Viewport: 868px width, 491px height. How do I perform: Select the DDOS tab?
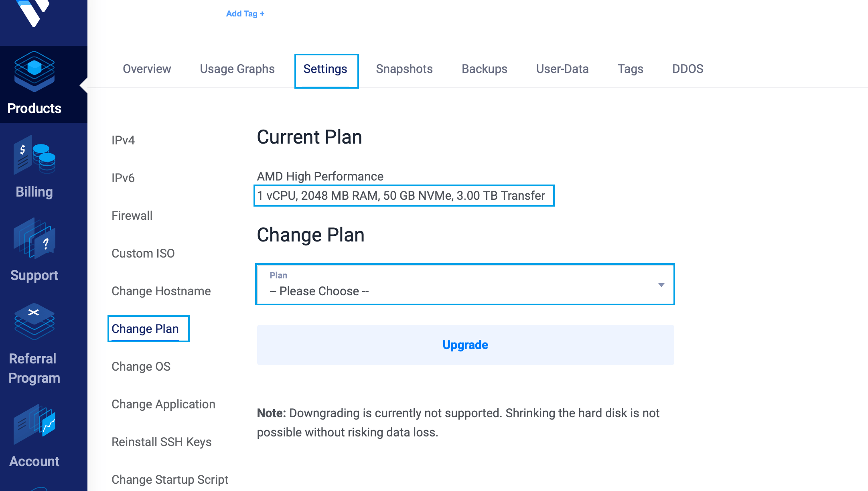(x=688, y=69)
